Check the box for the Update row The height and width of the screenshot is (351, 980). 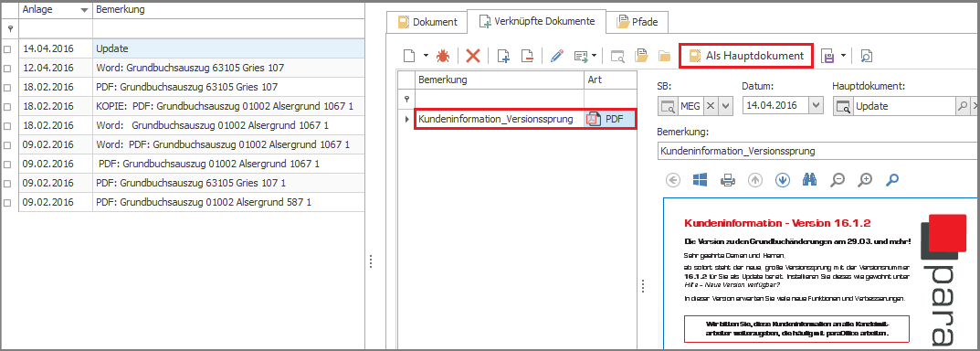(x=7, y=48)
